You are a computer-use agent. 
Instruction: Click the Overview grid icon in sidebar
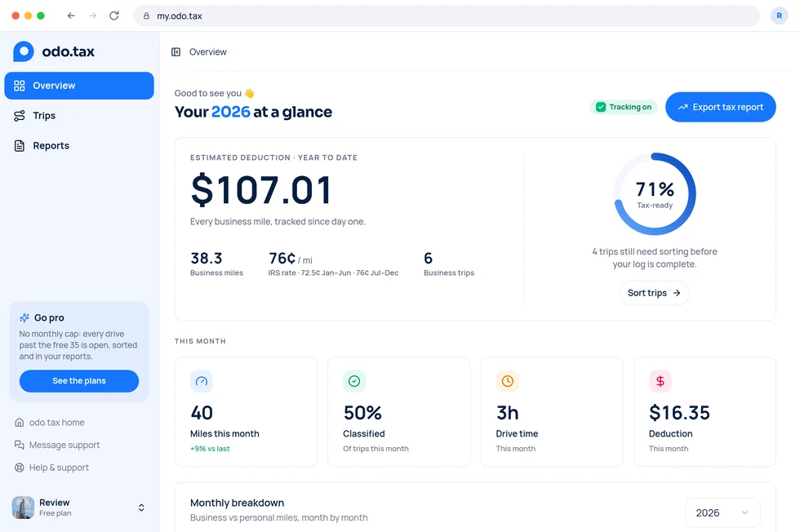pos(20,86)
